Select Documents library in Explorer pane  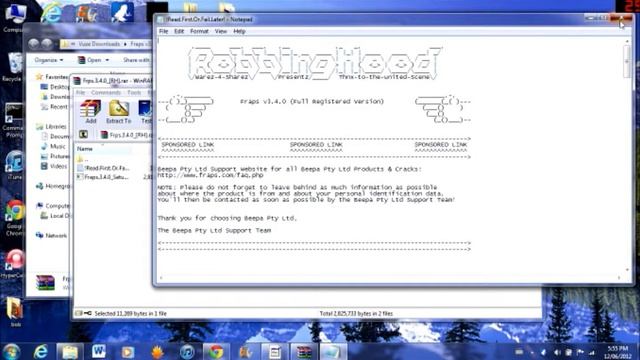(x=55, y=136)
